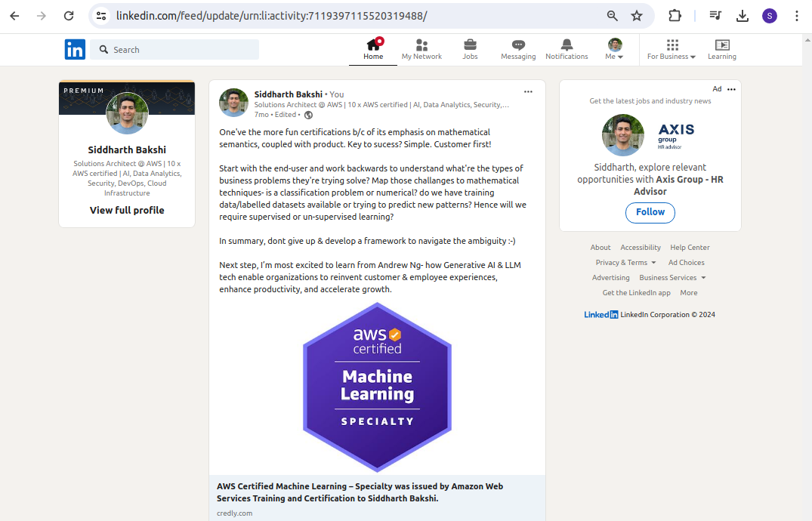Viewport: 812px width, 521px height.
Task: Open the credly.com link title
Action: click(360, 492)
